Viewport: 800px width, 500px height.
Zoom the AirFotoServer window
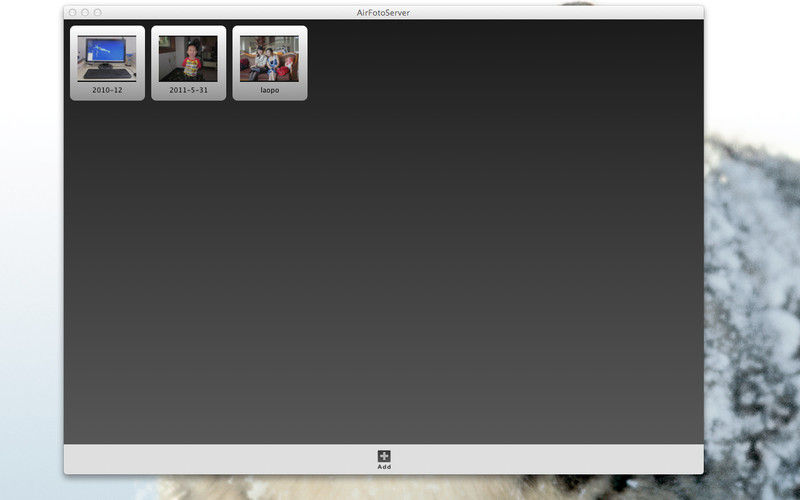coord(97,12)
